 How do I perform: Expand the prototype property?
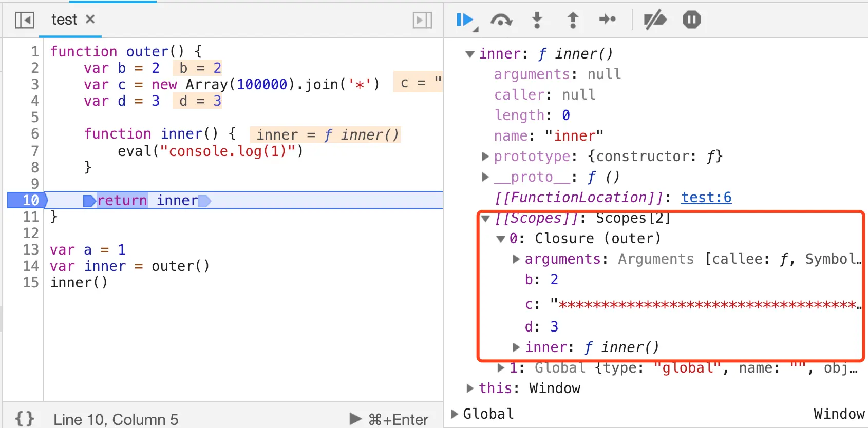485,157
